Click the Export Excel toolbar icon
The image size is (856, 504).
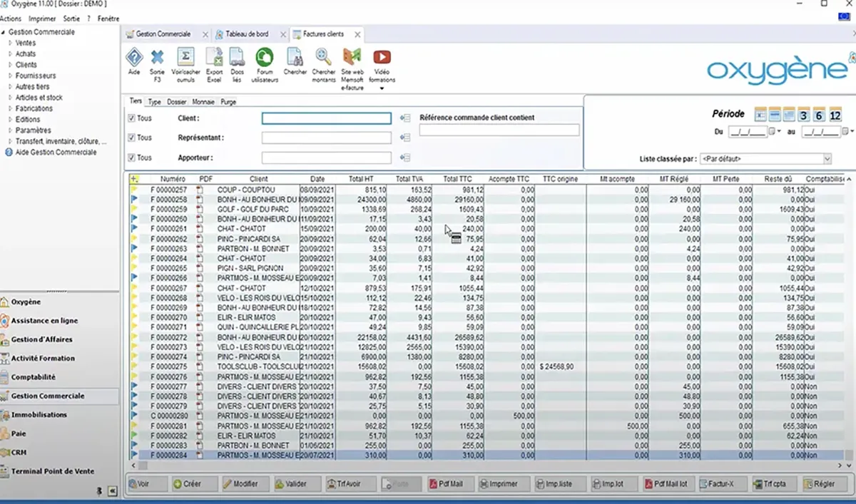(x=214, y=58)
